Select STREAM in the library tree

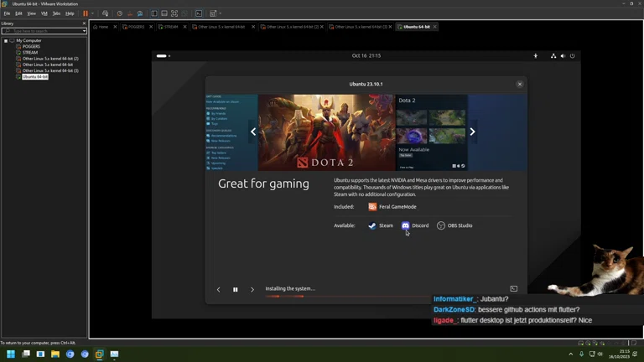(x=30, y=53)
